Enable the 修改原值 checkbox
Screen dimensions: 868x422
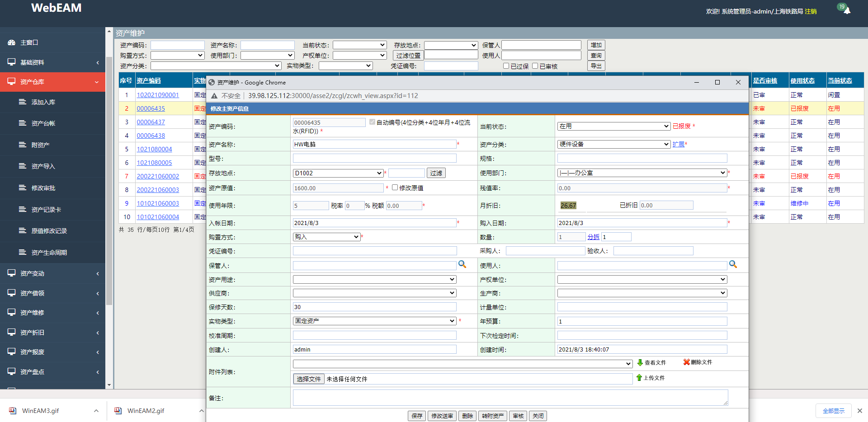pyautogui.click(x=395, y=188)
